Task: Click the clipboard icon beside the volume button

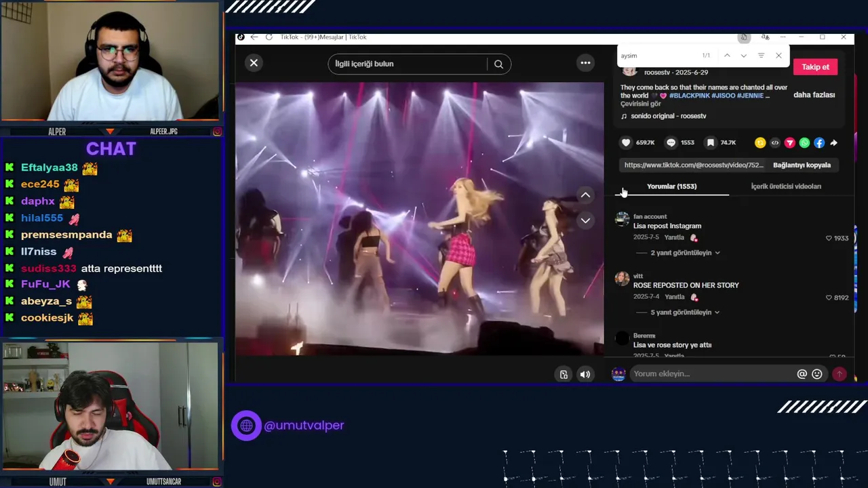Action: [564, 374]
